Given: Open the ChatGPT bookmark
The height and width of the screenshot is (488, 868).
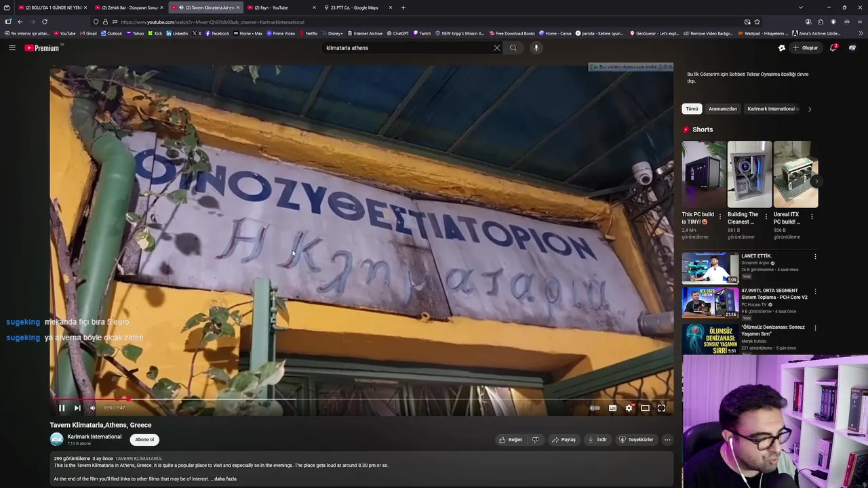Looking at the screenshot, I should [x=398, y=33].
